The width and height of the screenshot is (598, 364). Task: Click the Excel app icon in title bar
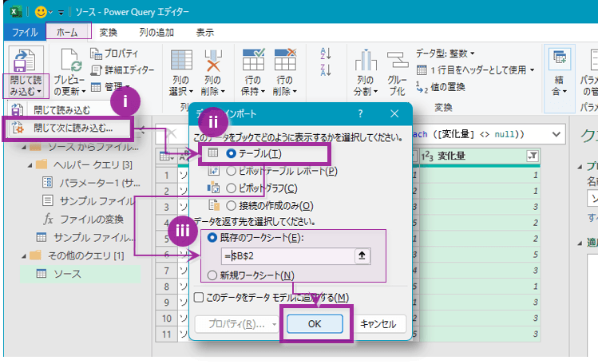(x=16, y=12)
